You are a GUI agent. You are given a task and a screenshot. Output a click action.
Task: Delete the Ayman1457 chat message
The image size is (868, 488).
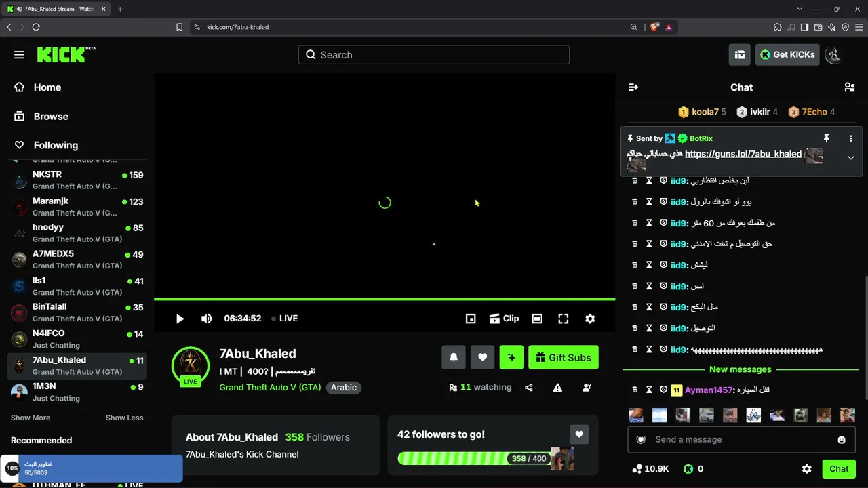(x=635, y=390)
